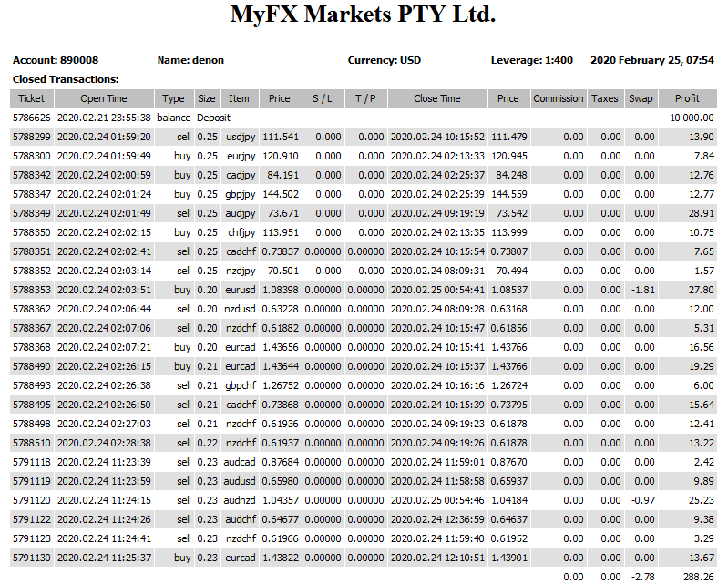Image resolution: width=728 pixels, height=584 pixels.
Task: Select the Commission column header
Action: [x=559, y=98]
